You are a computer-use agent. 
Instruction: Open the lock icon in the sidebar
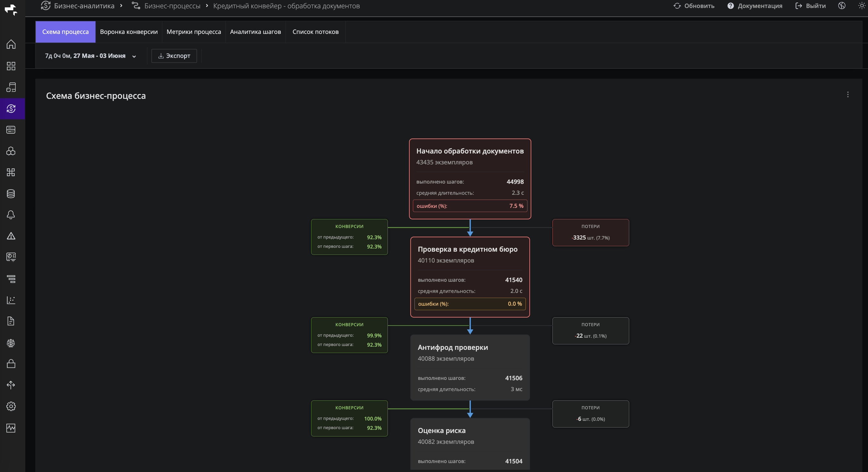[x=11, y=364]
